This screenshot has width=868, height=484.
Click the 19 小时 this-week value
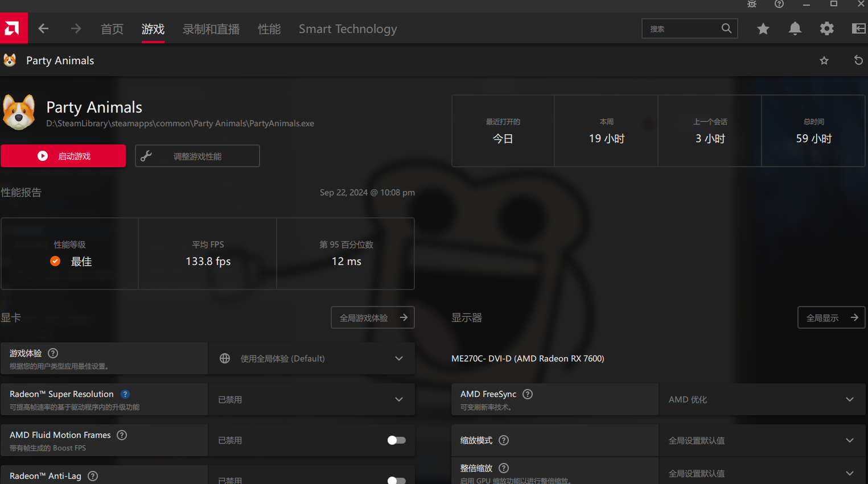click(x=607, y=138)
